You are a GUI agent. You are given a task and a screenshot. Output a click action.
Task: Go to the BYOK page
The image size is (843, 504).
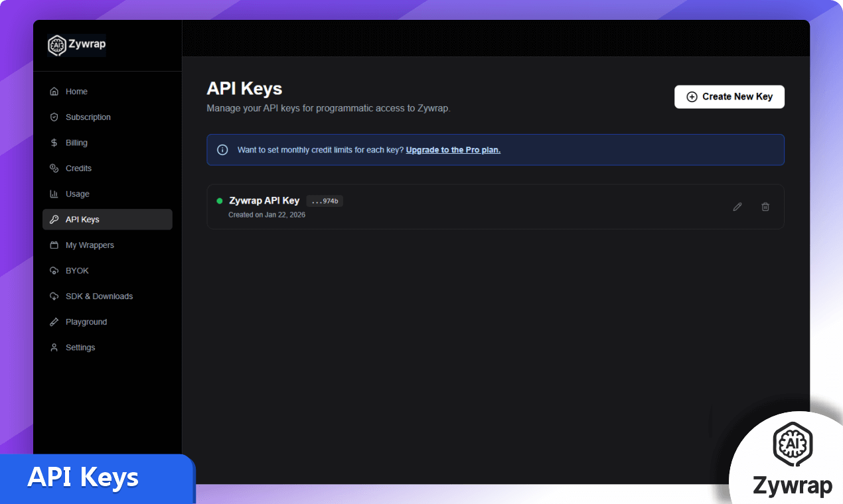click(x=108, y=271)
